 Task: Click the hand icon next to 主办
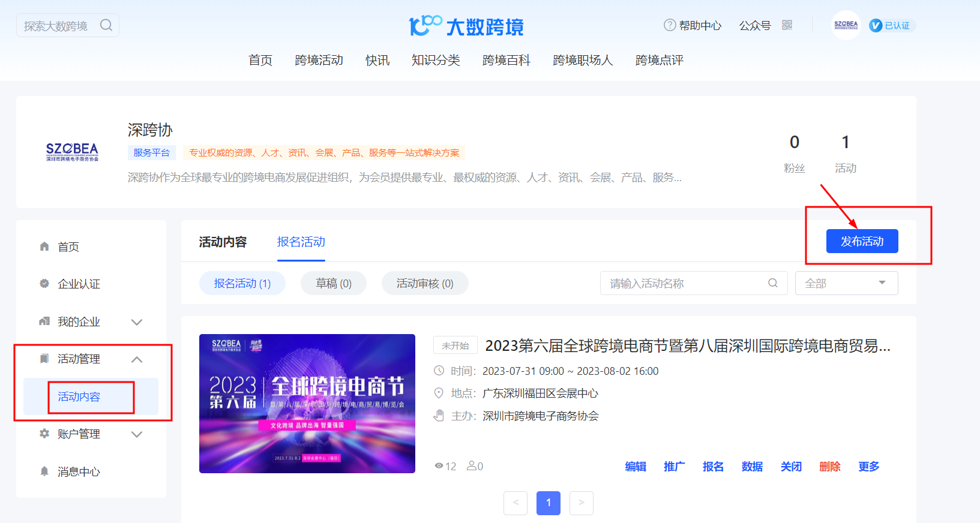[x=439, y=416]
